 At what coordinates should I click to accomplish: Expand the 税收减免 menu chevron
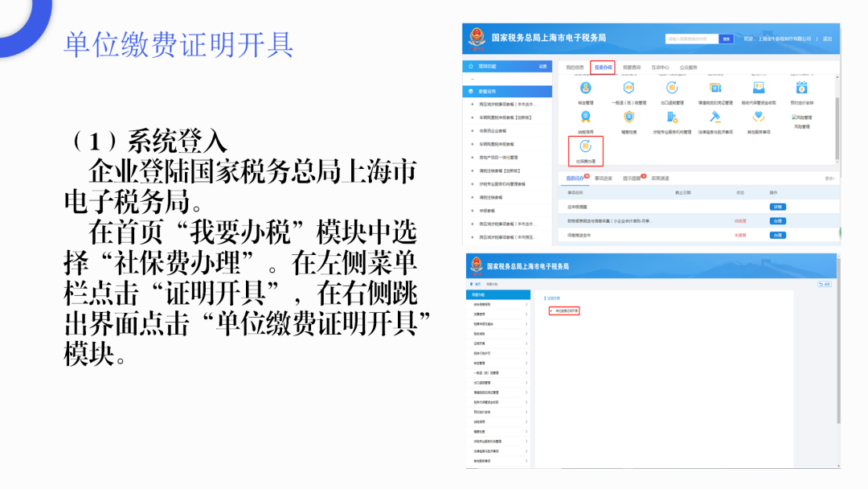(x=526, y=334)
